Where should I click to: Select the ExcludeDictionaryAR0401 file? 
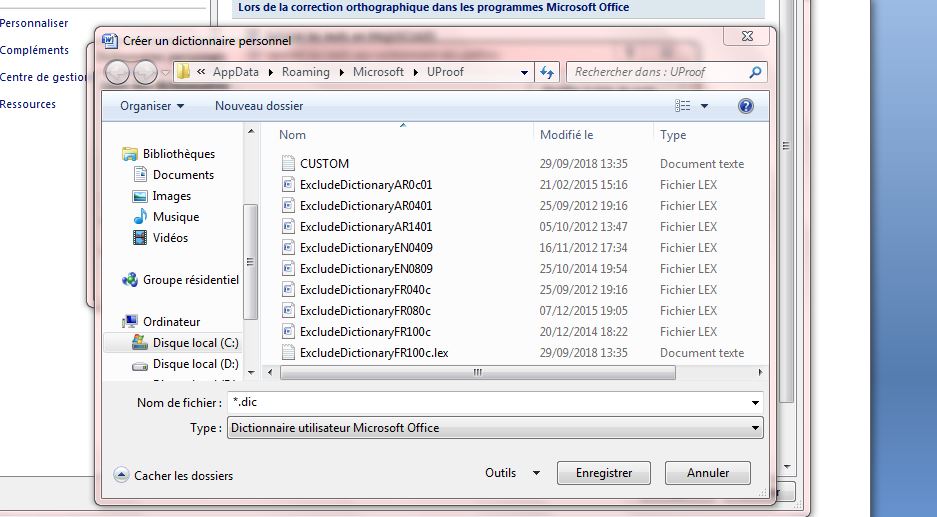[366, 206]
